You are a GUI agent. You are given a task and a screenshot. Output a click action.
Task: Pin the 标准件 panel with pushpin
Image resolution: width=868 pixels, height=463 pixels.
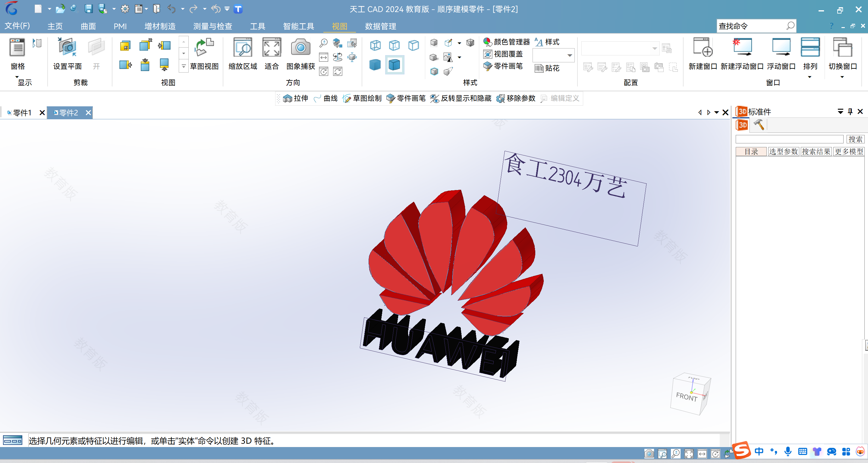(850, 111)
